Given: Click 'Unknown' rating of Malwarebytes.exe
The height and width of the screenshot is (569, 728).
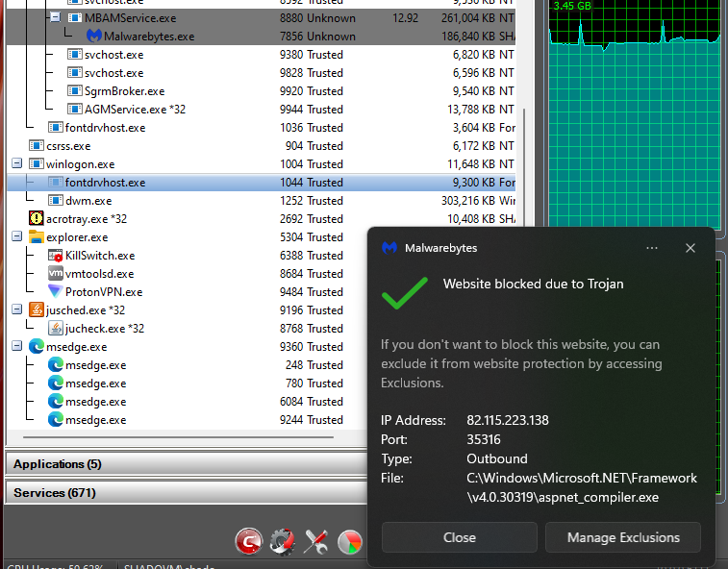Looking at the screenshot, I should point(331,37).
